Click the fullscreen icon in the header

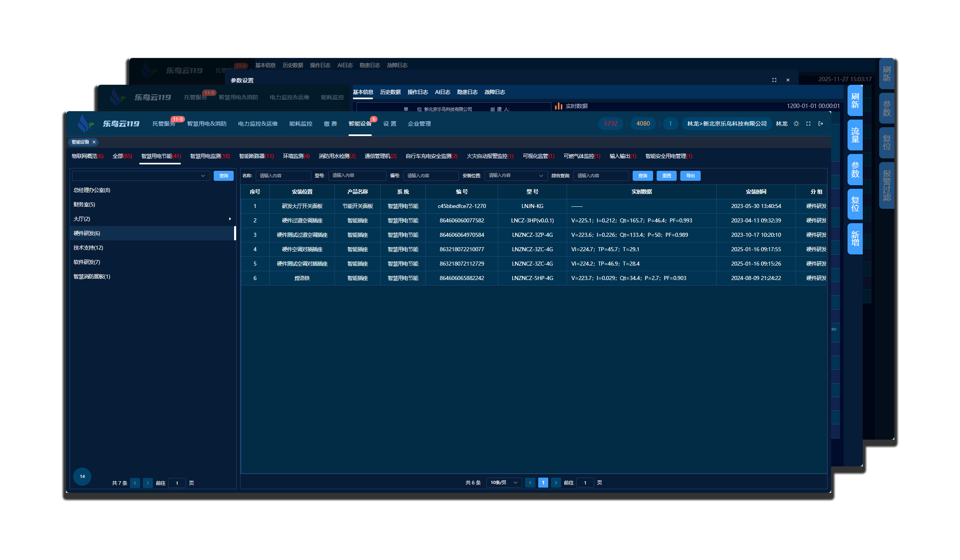point(808,124)
